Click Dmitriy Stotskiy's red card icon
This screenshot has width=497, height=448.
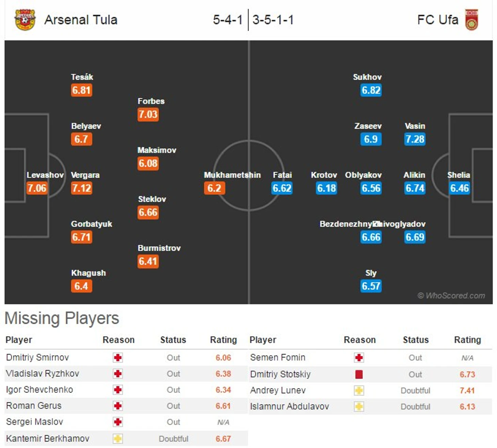tap(359, 374)
